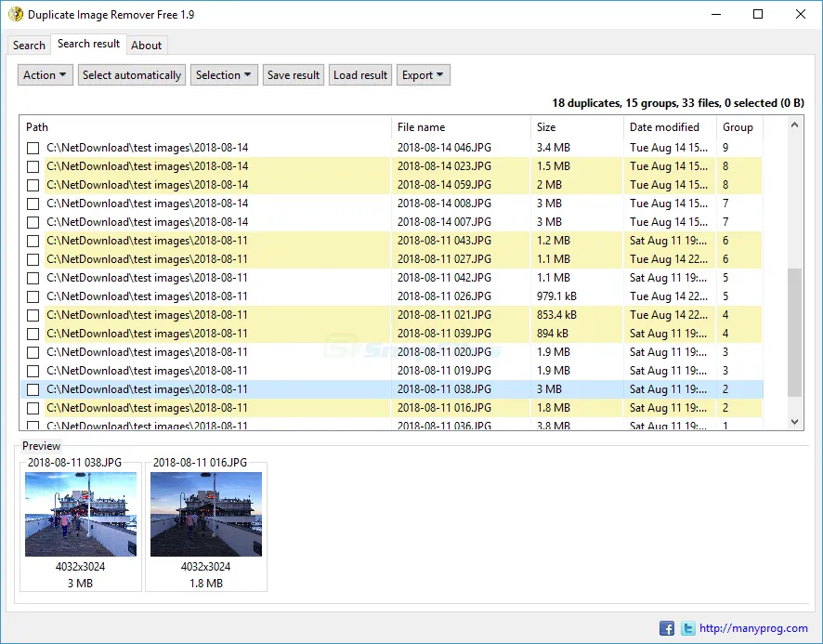Viewport: 823px width, 644px height.
Task: Open the About tab
Action: 147,46
